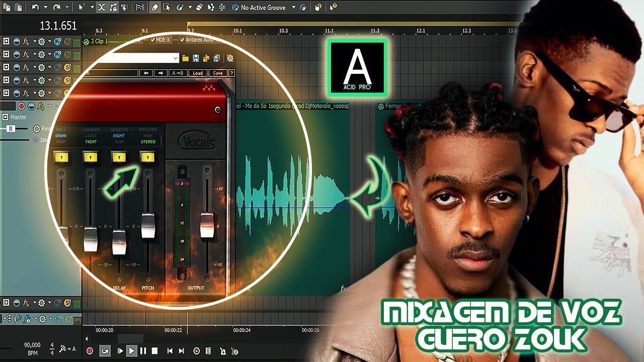The width and height of the screenshot is (644, 362).
Task: Go to project end
Action: [181, 351]
